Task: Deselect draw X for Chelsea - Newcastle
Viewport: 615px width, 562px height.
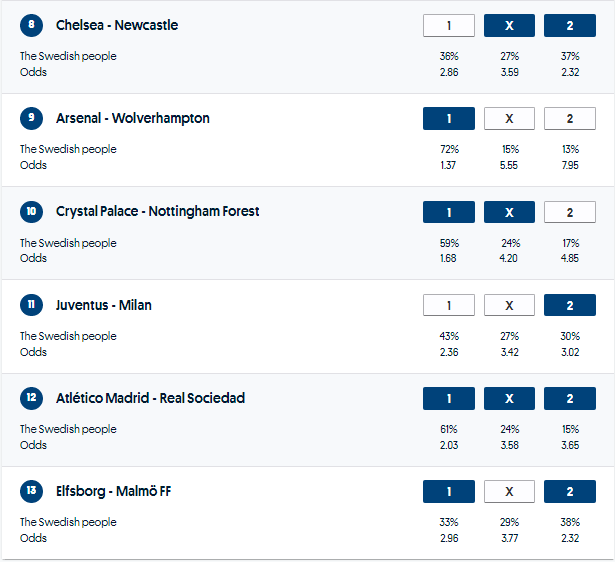Action: [509, 25]
